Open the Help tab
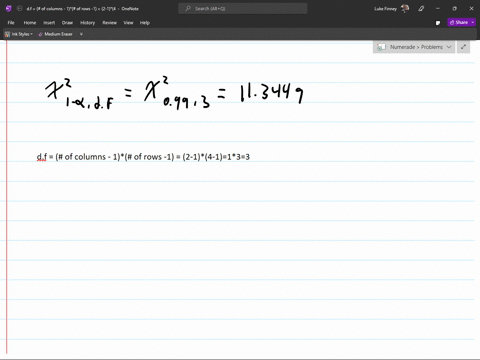480x360 pixels. pyautogui.click(x=145, y=23)
